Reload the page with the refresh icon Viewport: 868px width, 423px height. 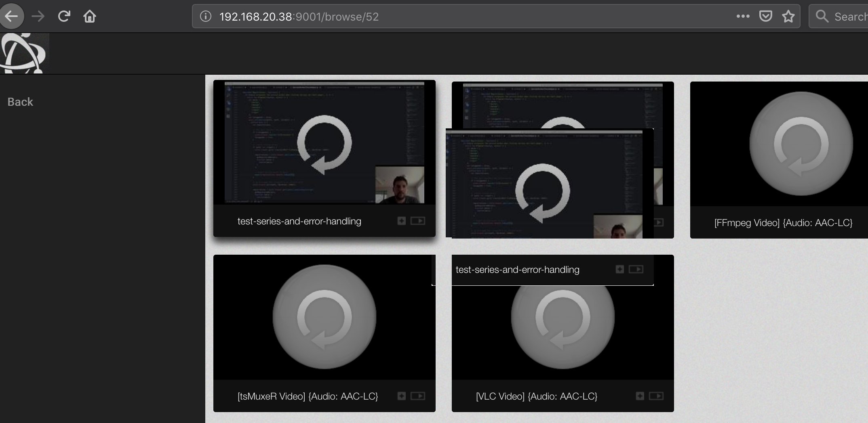coord(64,16)
